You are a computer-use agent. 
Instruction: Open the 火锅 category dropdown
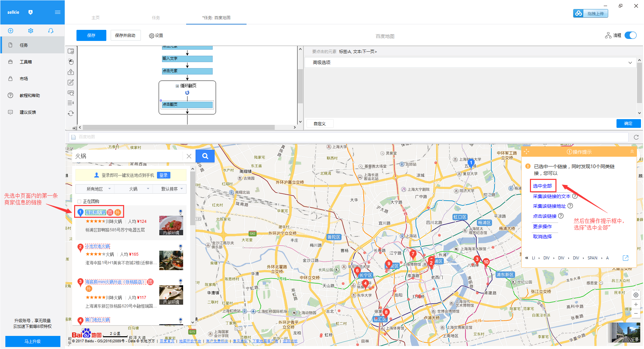click(x=133, y=189)
